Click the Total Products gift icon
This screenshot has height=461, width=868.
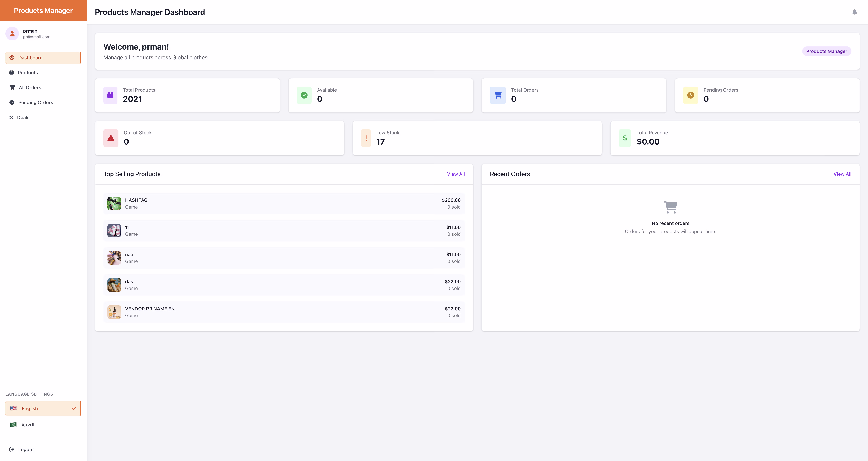[110, 95]
